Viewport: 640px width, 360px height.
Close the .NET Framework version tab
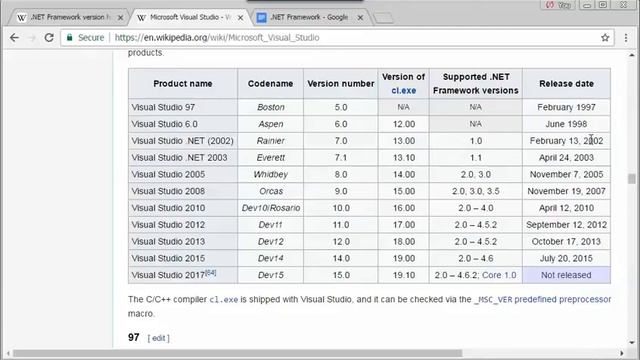120,18
